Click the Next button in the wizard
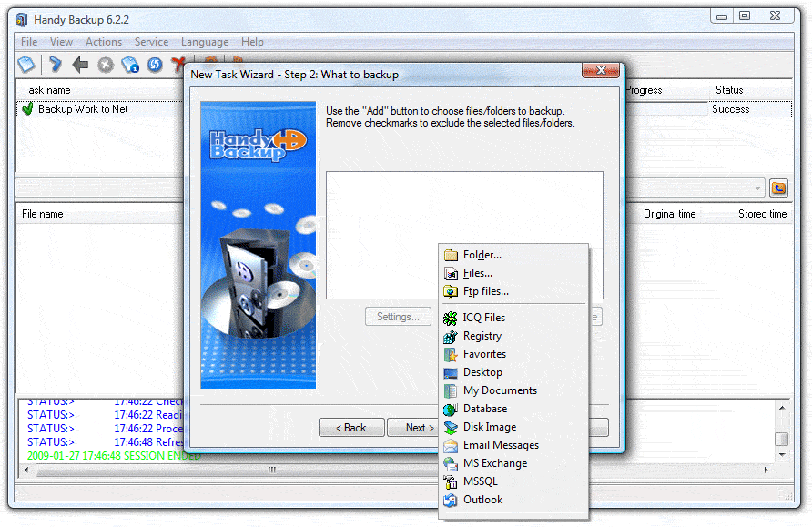Viewport: 812px width, 527px height. (x=413, y=428)
